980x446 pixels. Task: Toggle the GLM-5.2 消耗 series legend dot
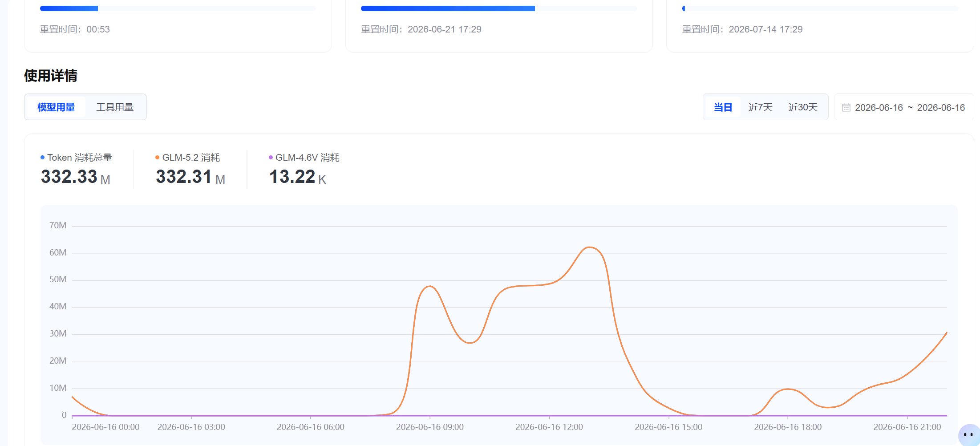pyautogui.click(x=157, y=158)
